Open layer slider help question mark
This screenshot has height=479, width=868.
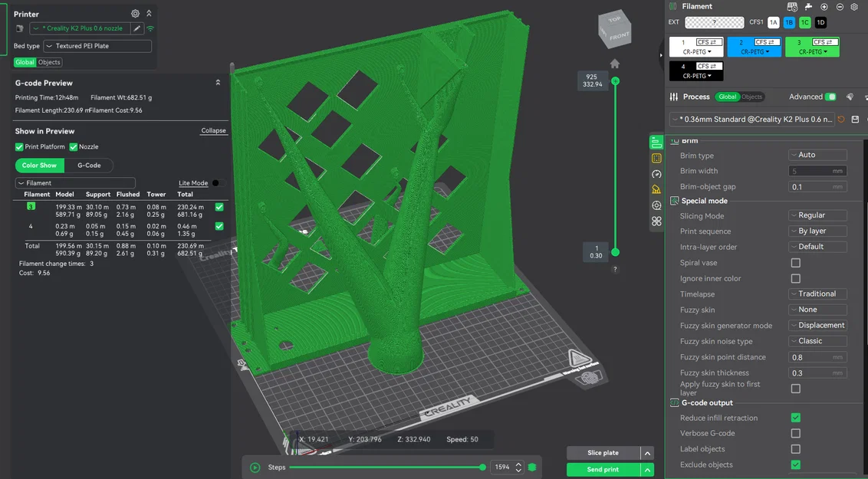[x=615, y=269]
